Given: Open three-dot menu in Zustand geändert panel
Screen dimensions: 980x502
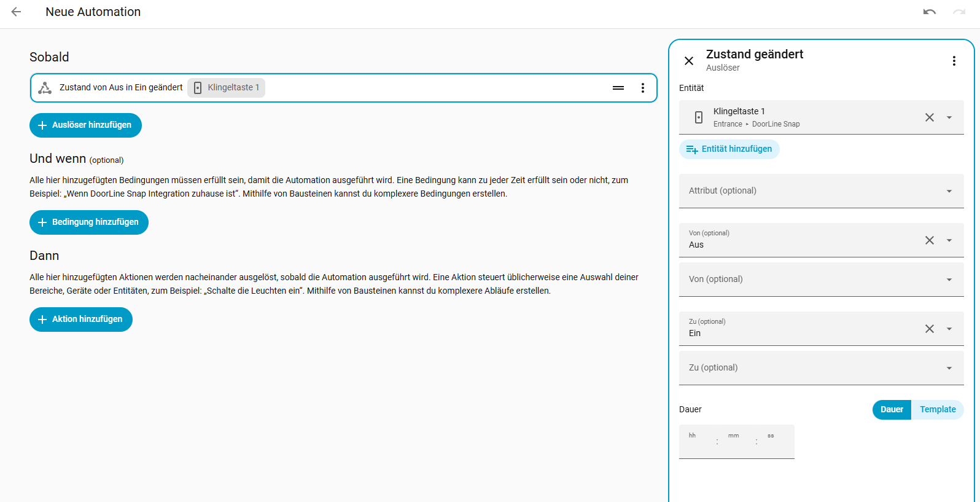Looking at the screenshot, I should 954,61.
